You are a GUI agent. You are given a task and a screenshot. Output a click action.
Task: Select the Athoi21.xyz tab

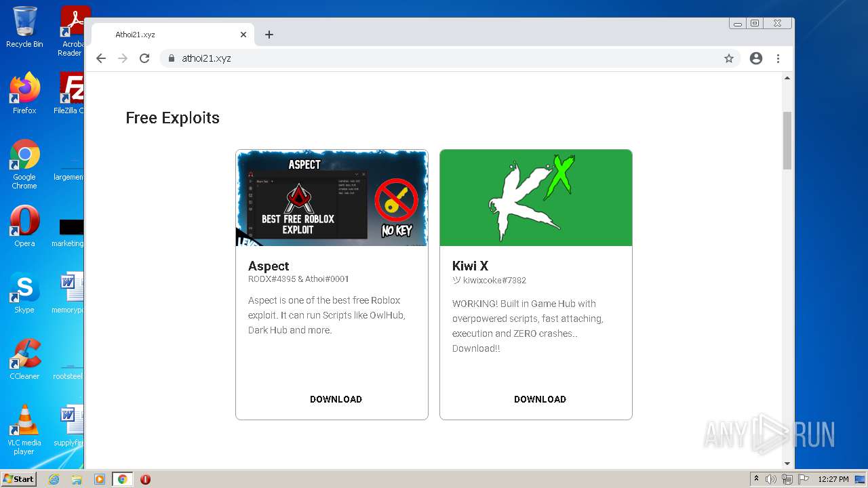pos(173,35)
